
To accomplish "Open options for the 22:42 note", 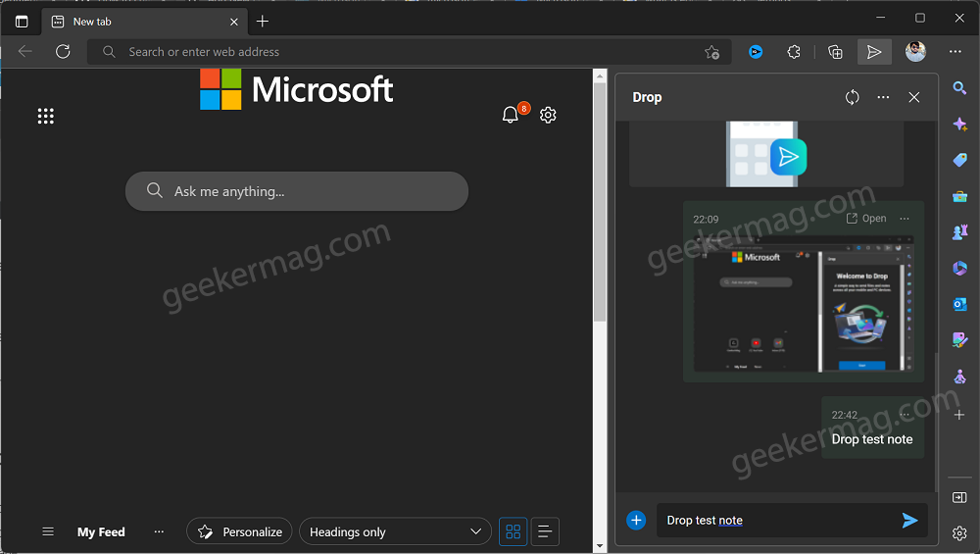I will point(905,415).
